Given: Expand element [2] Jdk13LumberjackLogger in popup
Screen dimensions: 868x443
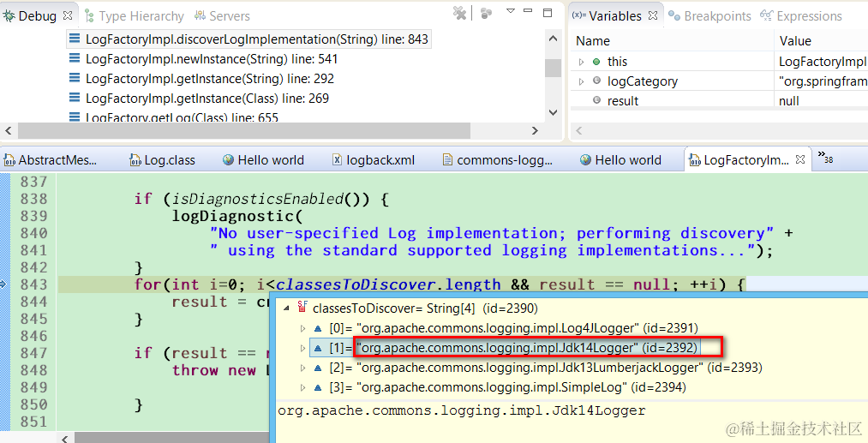Looking at the screenshot, I should pos(302,368).
